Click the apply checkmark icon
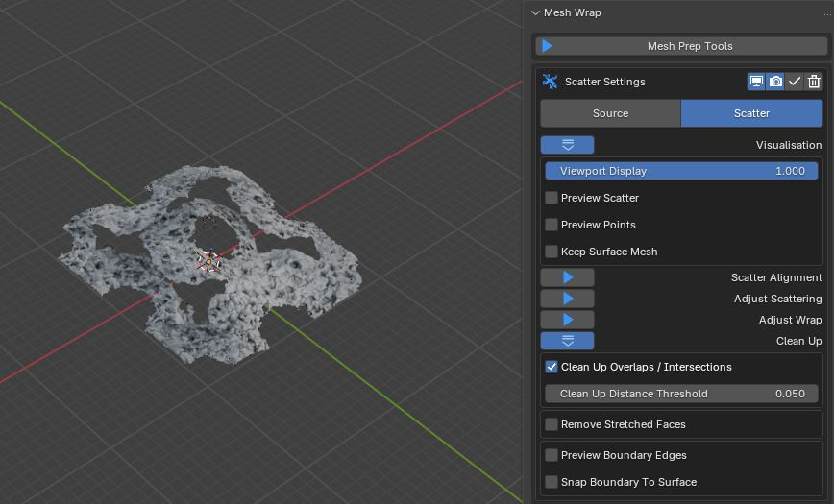Image resolution: width=834 pixels, height=504 pixels. coord(795,82)
